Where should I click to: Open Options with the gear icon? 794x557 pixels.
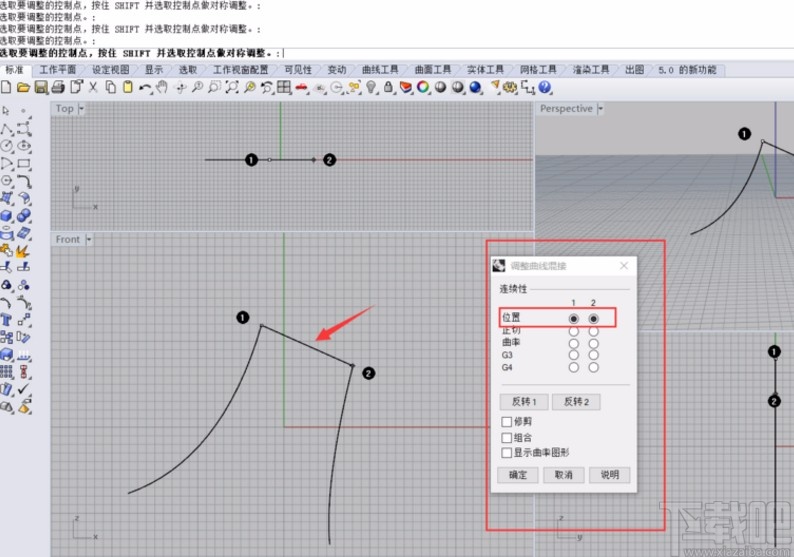(x=510, y=88)
